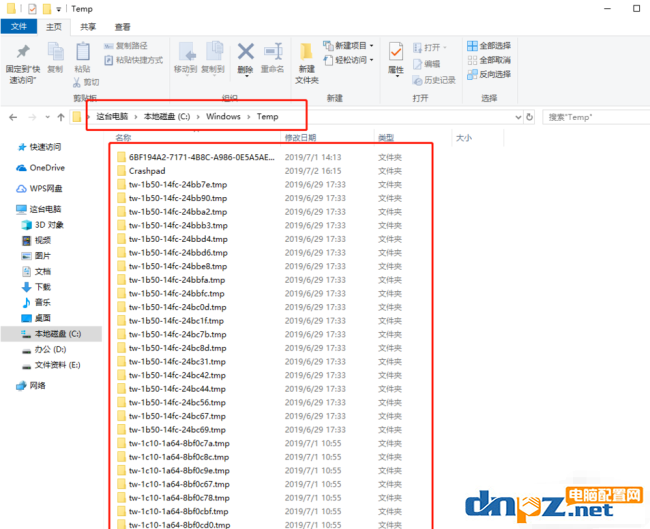
Task: Open Documents (文档) in sidebar
Action: coord(36,271)
